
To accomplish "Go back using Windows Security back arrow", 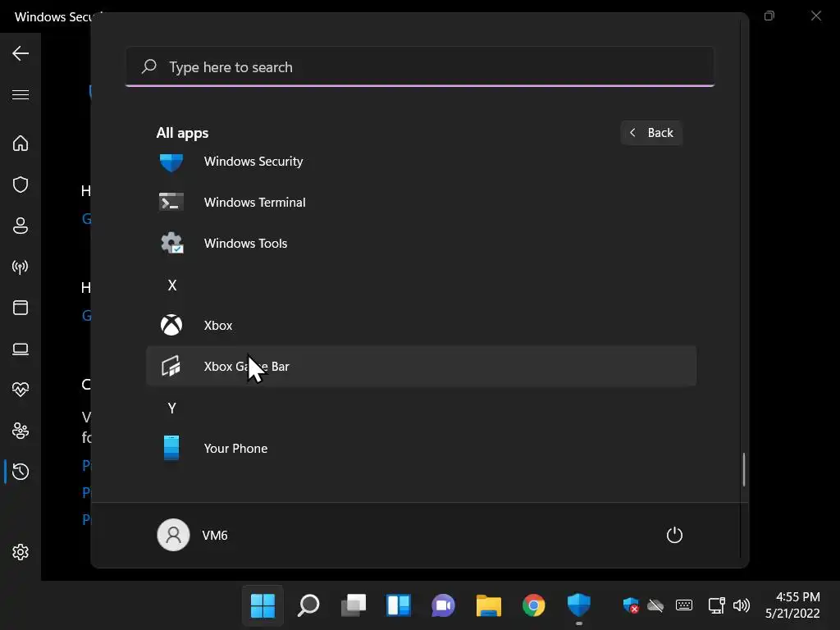I will (21, 53).
